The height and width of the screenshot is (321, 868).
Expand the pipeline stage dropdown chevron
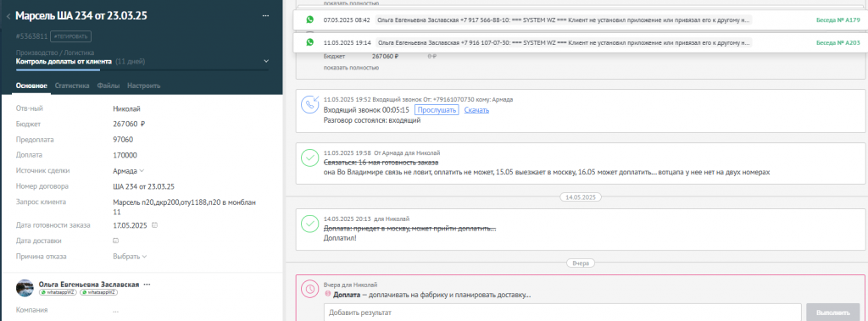tap(266, 61)
